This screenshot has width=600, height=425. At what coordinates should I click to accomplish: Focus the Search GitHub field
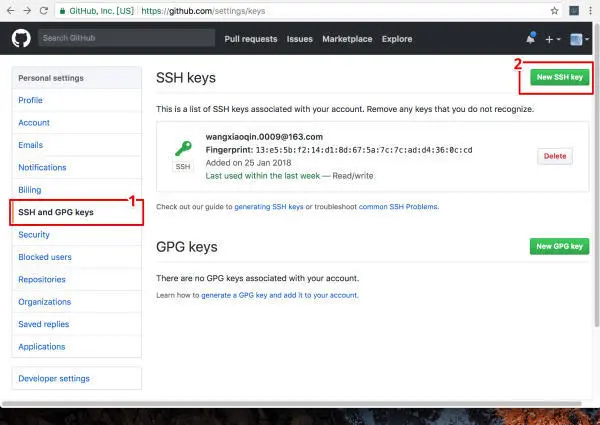click(126, 38)
